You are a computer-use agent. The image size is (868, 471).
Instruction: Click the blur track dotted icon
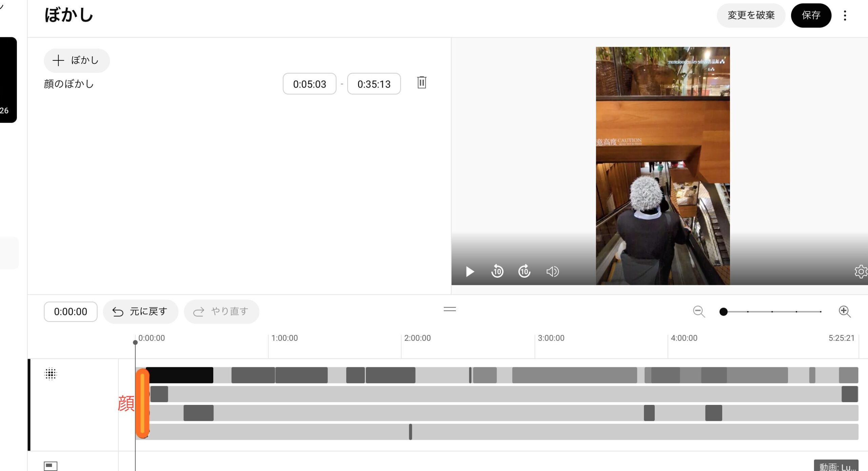tap(51, 374)
